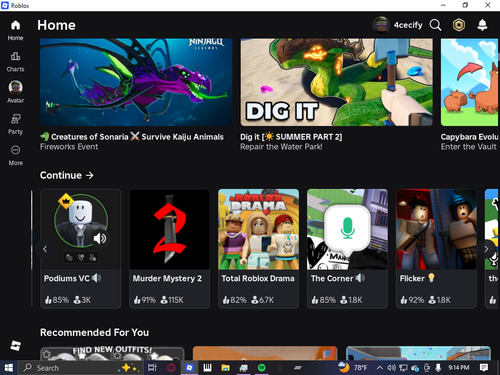The image size is (500, 375).
Task: Open the microphone tray icon
Action: (x=438, y=368)
